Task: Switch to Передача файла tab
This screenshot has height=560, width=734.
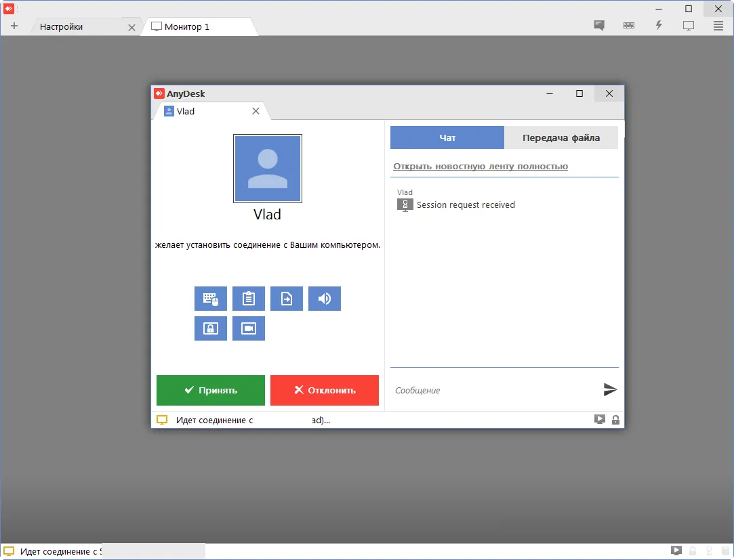Action: (x=560, y=137)
